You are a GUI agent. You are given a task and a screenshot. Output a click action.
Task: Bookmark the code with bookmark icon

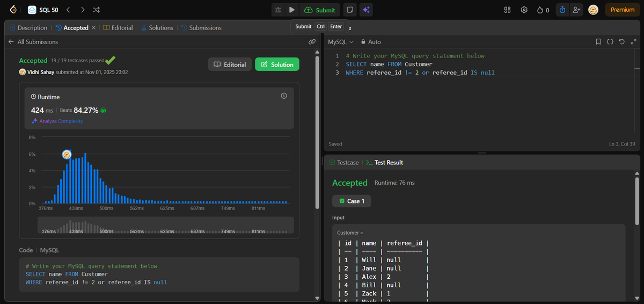coord(598,42)
